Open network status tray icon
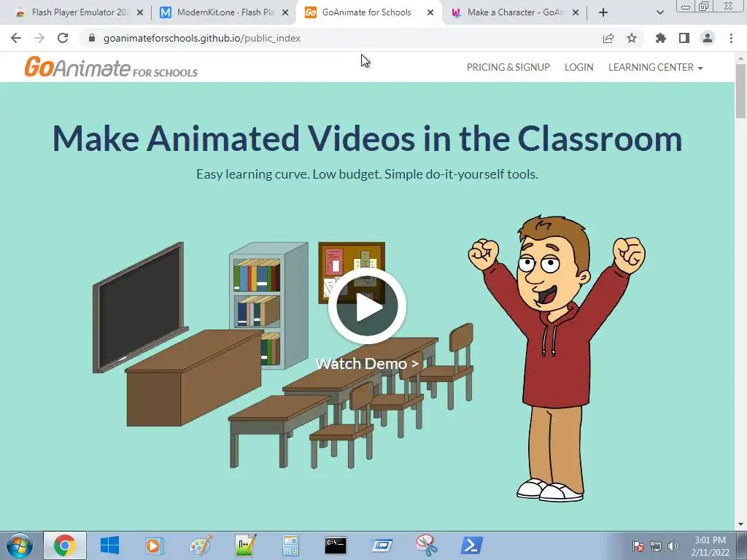Screen dimensions: 747x560 point(656,546)
